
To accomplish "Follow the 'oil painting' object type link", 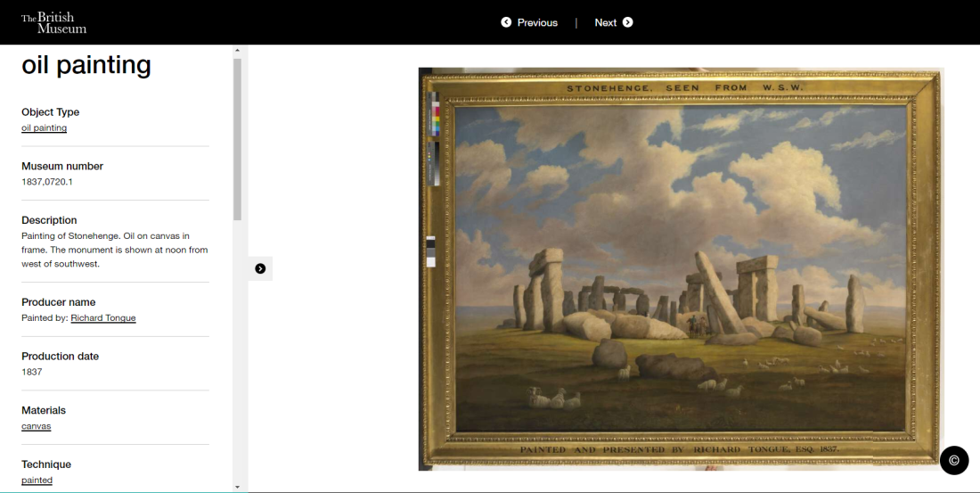I will (44, 127).
